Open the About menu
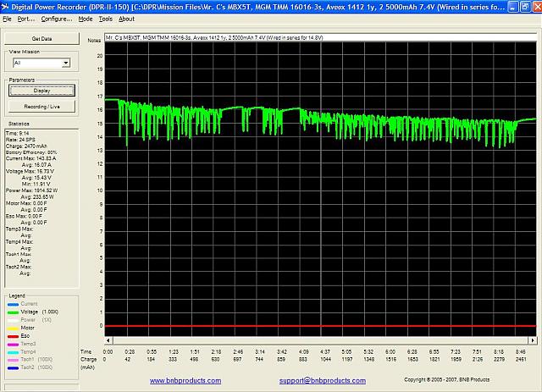Viewport: 542px width, 392px height. pos(126,18)
